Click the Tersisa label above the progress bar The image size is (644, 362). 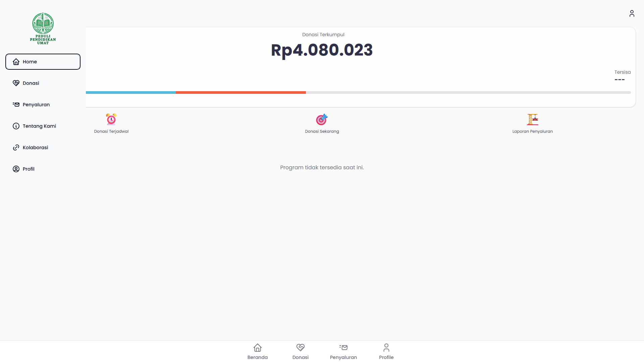623,72
